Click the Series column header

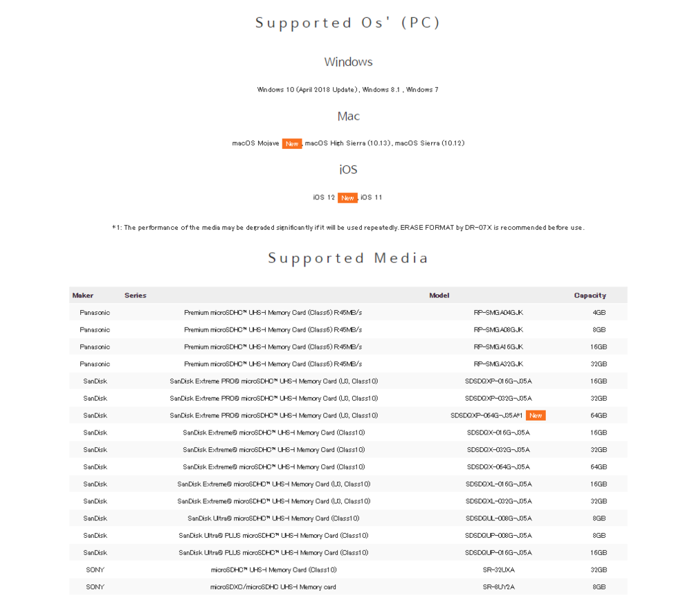click(x=136, y=296)
